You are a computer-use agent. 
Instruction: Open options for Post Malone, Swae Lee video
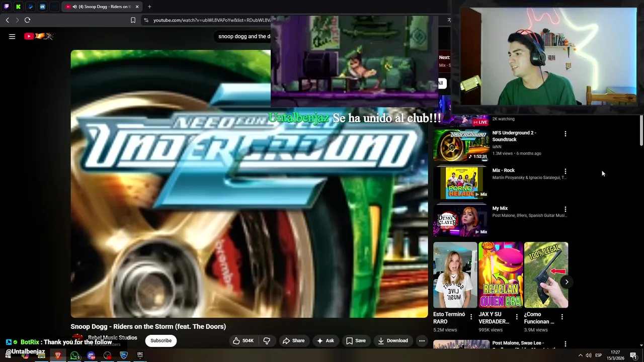565,344
